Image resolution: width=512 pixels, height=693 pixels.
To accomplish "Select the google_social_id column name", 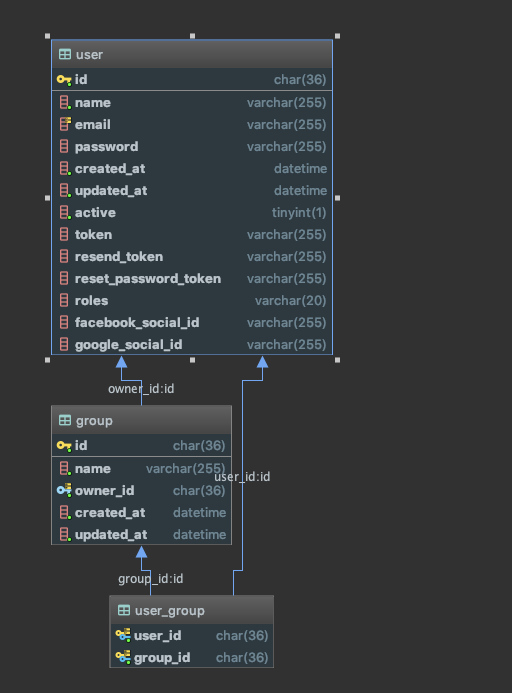I will point(129,345).
